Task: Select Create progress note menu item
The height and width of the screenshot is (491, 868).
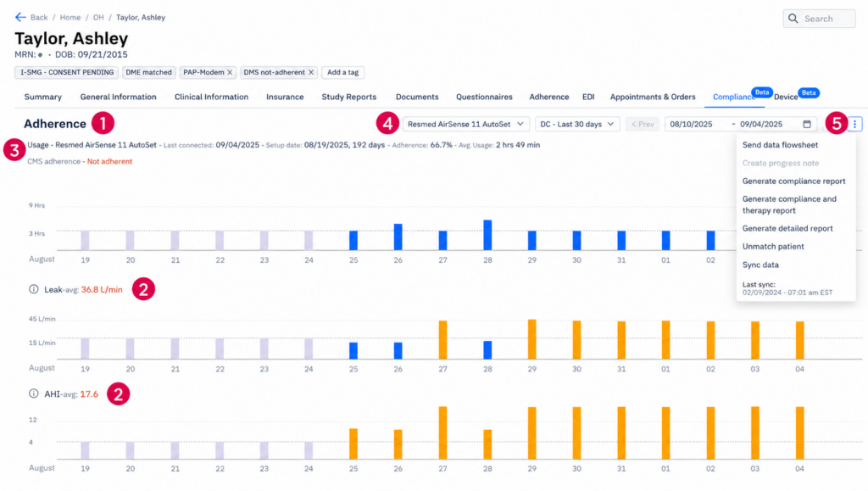Action: pos(780,164)
